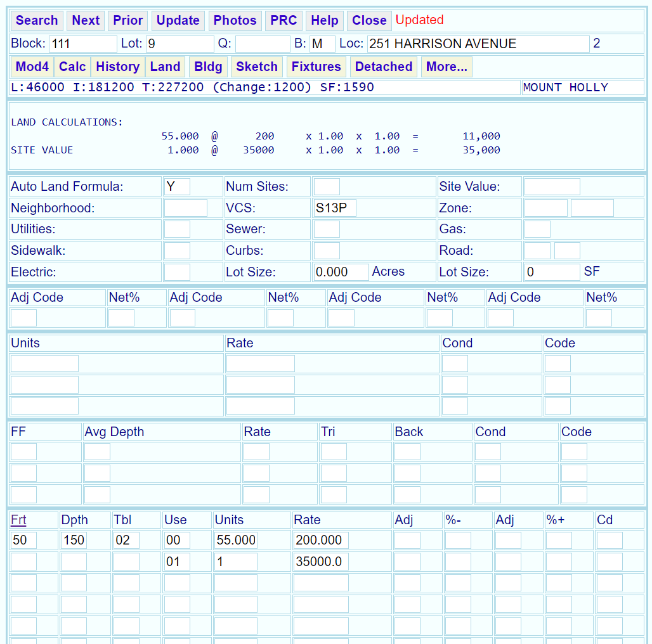This screenshot has width=652, height=644.
Task: Switch to the Calc tab
Action: tap(72, 67)
